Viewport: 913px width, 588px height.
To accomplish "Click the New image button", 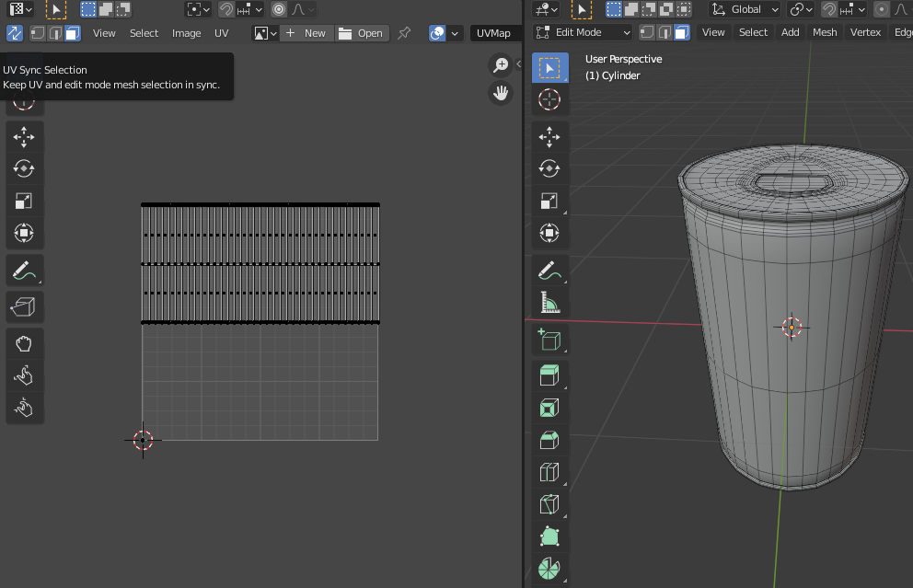I will click(306, 33).
